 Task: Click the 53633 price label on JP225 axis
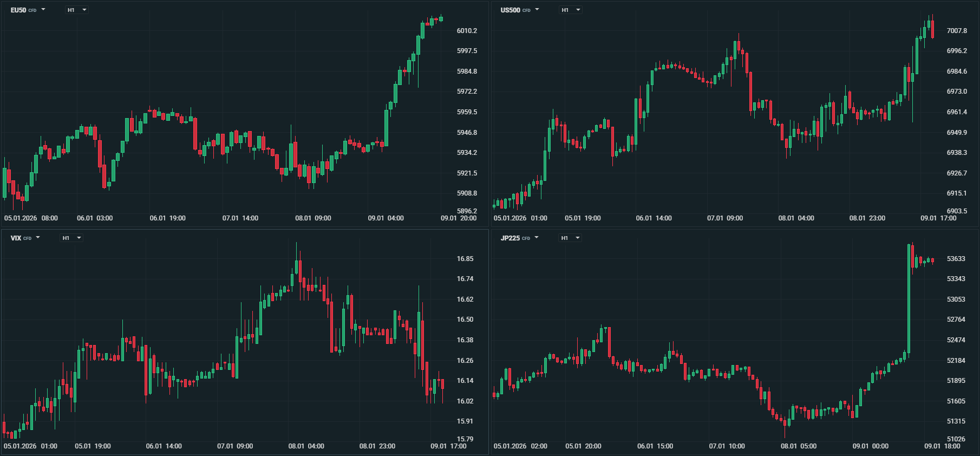pyautogui.click(x=956, y=259)
